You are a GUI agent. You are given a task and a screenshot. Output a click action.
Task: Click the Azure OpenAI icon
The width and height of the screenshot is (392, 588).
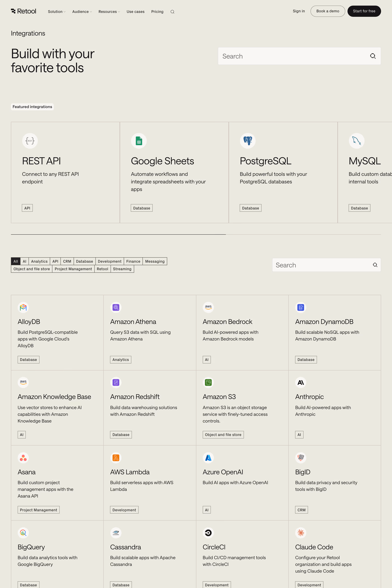tap(208, 458)
